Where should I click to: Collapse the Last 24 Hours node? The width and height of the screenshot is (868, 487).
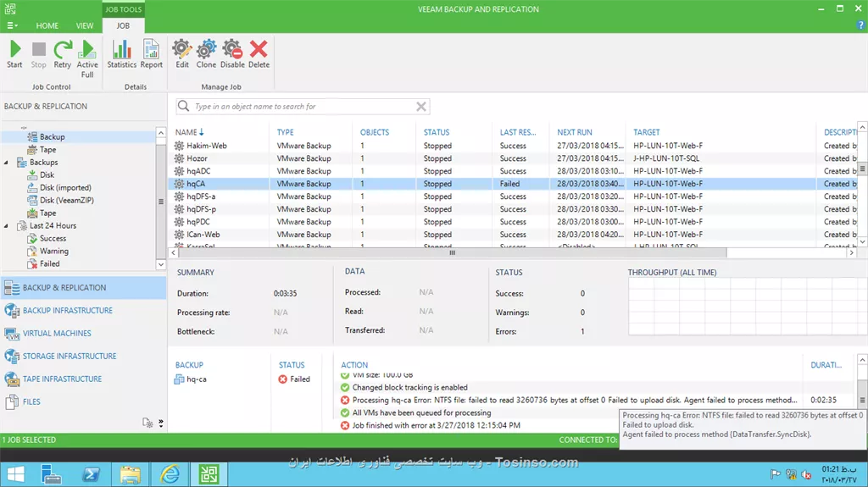pyautogui.click(x=6, y=226)
